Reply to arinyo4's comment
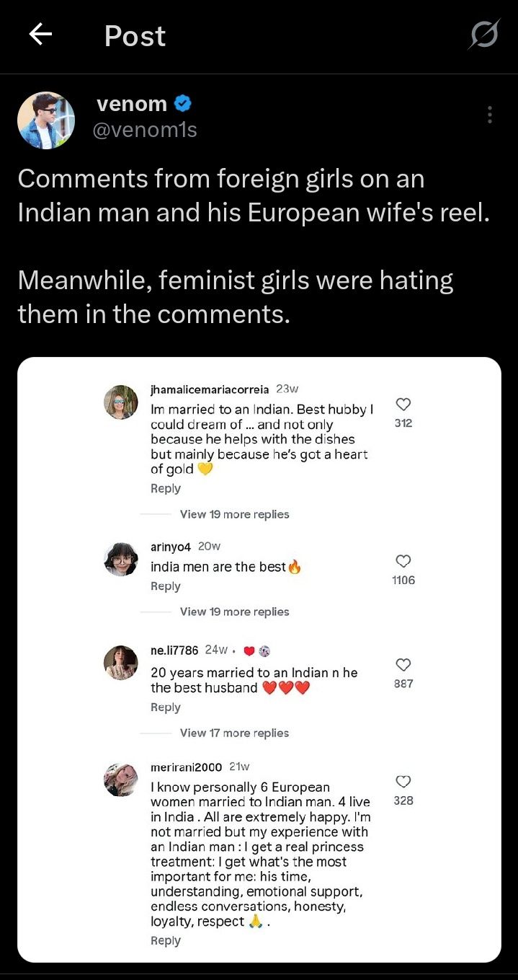The width and height of the screenshot is (518, 980). click(x=166, y=586)
